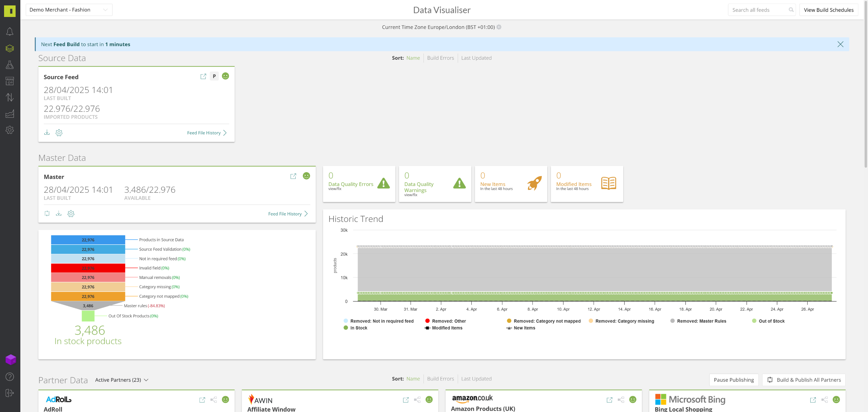Screen dimensions: 868x412
Task: Toggle Out of Stock chart legend
Action: point(771,321)
